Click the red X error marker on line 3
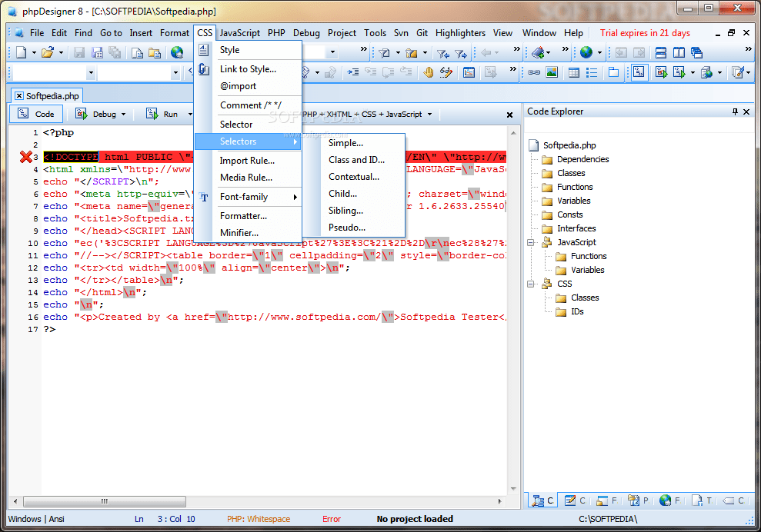 (x=25, y=157)
